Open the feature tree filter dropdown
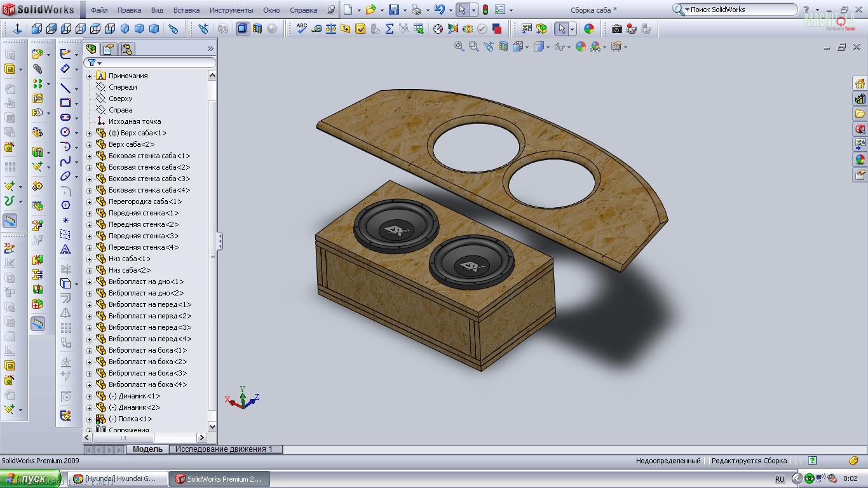868x488 pixels. point(95,63)
